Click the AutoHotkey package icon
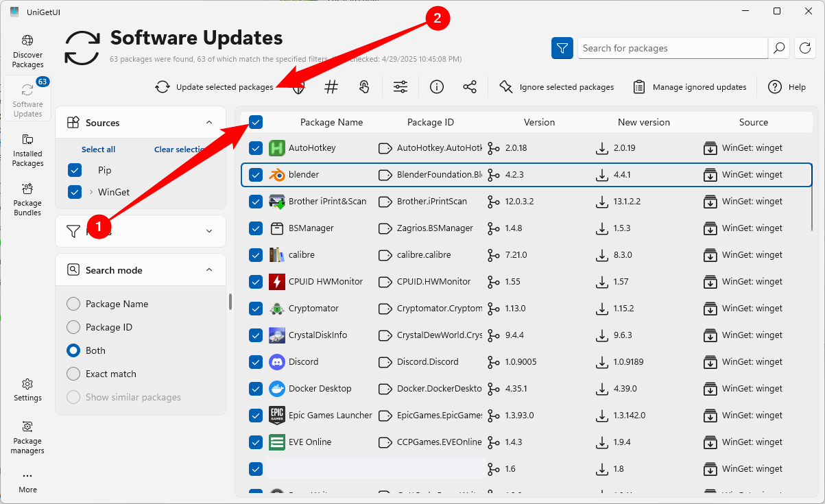The image size is (825, 504). point(277,147)
